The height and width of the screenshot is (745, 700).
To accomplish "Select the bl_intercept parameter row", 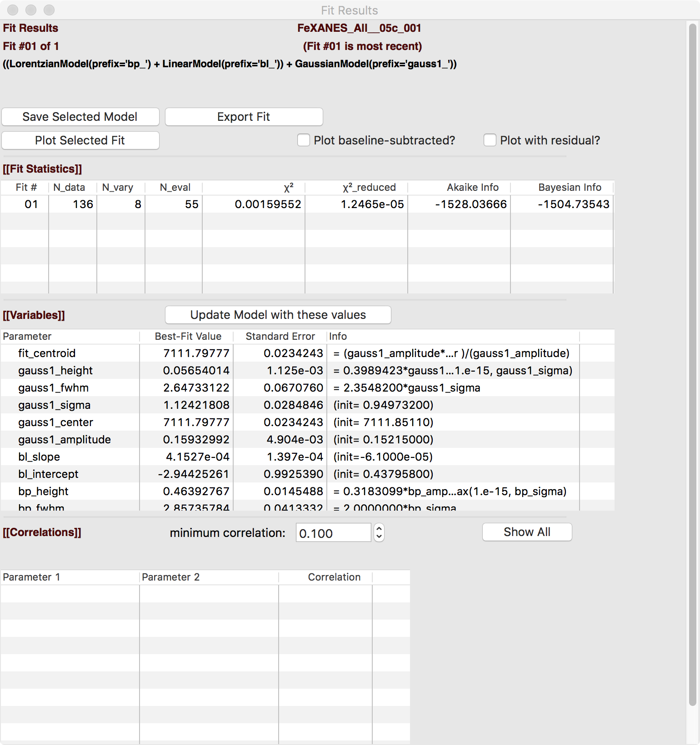I will pyautogui.click(x=48, y=474).
